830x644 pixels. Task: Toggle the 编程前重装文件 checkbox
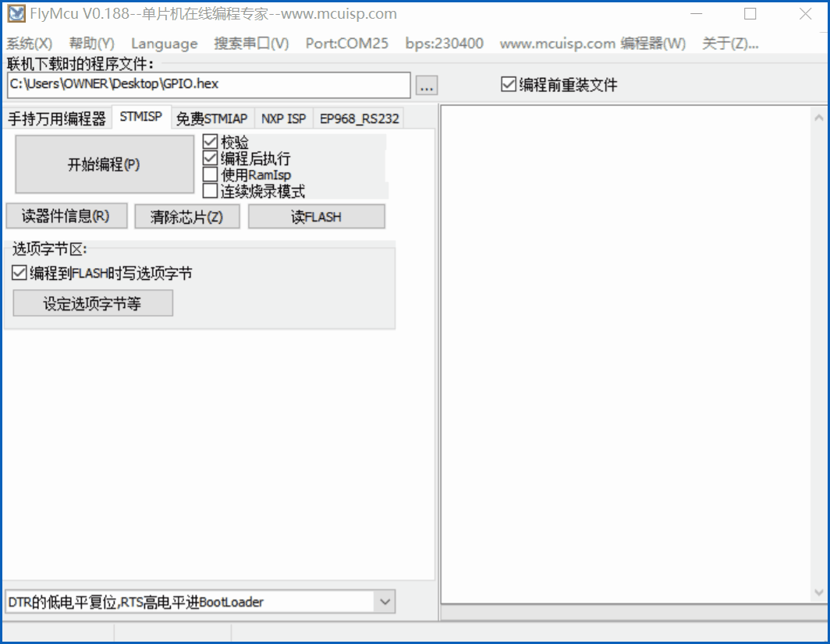pos(509,85)
